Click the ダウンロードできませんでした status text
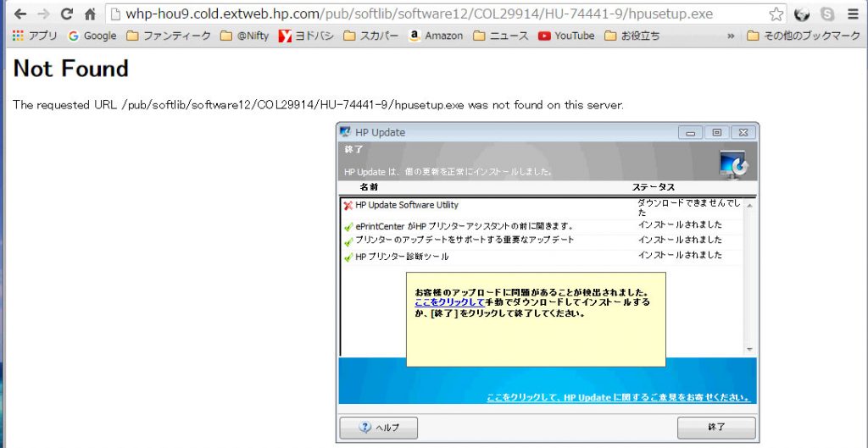Viewport: 868px width, 448px height. click(688, 207)
